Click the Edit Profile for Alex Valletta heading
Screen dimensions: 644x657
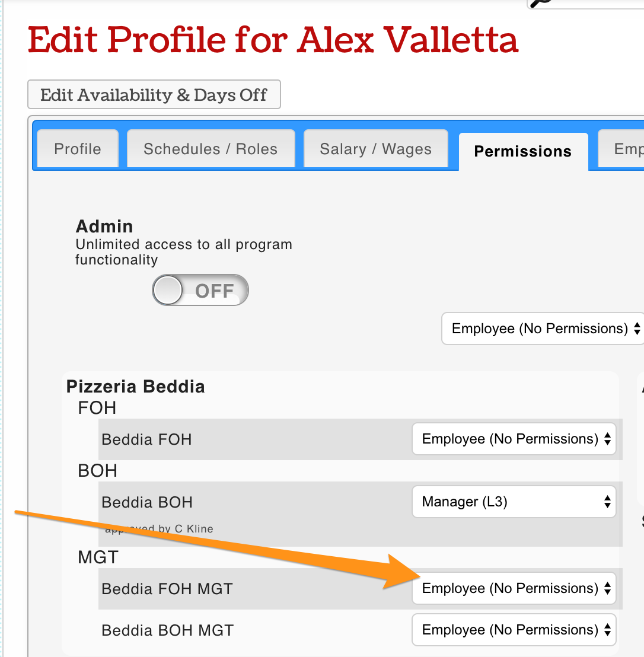(x=273, y=40)
